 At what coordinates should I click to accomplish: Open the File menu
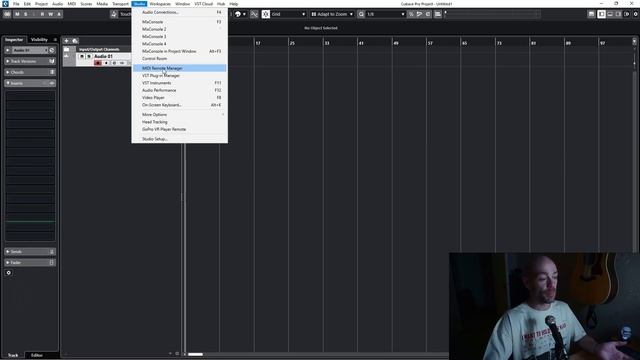[16, 4]
